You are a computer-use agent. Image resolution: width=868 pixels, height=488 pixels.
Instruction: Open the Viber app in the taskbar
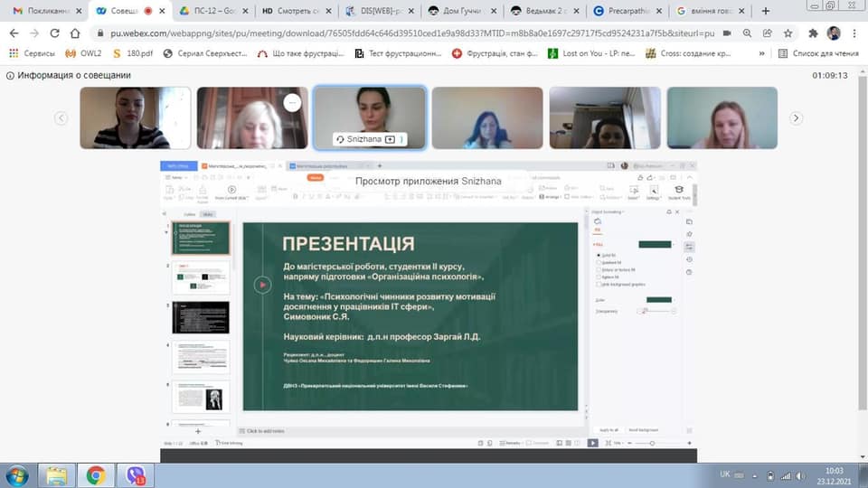click(137, 474)
